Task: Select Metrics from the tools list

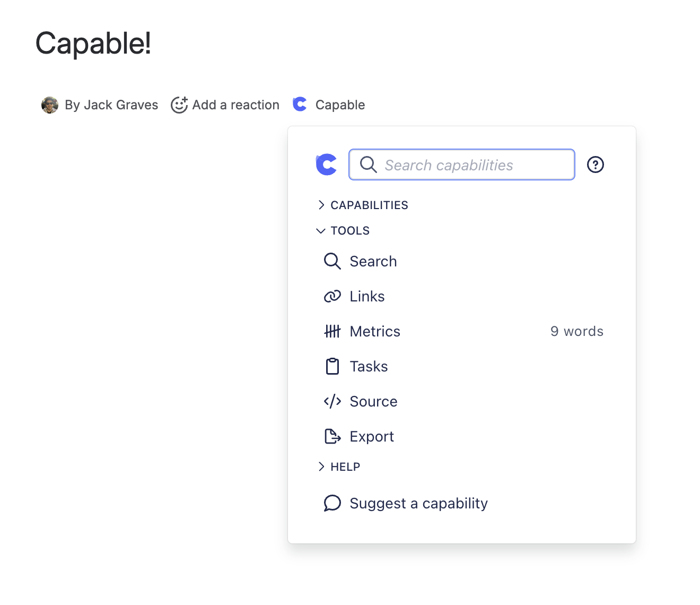Action: pos(375,331)
